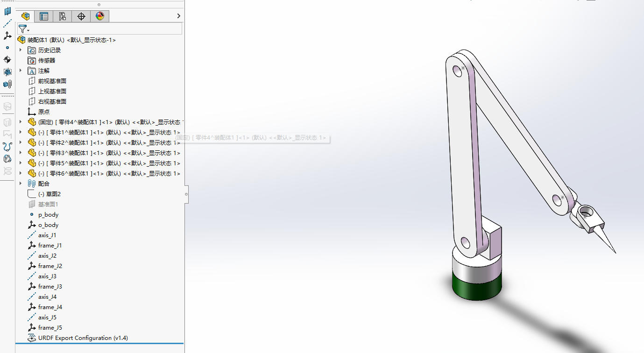Select the reference Plane tool
The image size is (644, 353).
7,11
